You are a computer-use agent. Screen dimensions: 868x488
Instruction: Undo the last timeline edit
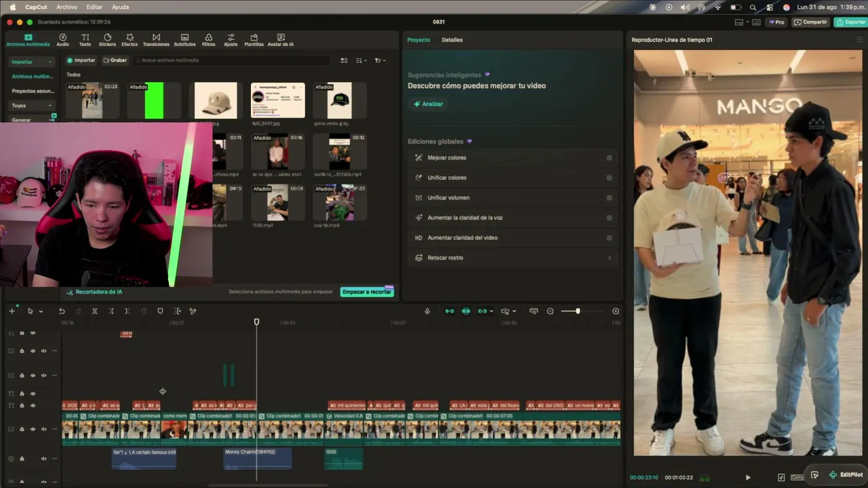click(x=62, y=311)
